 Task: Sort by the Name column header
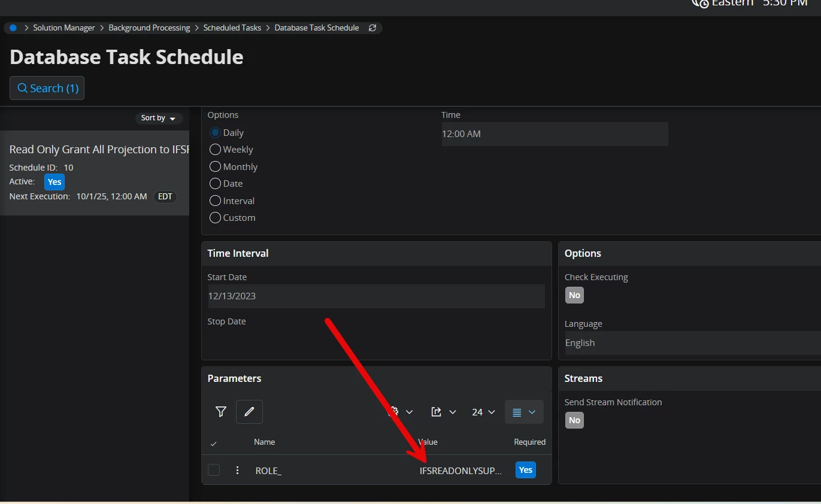click(265, 442)
